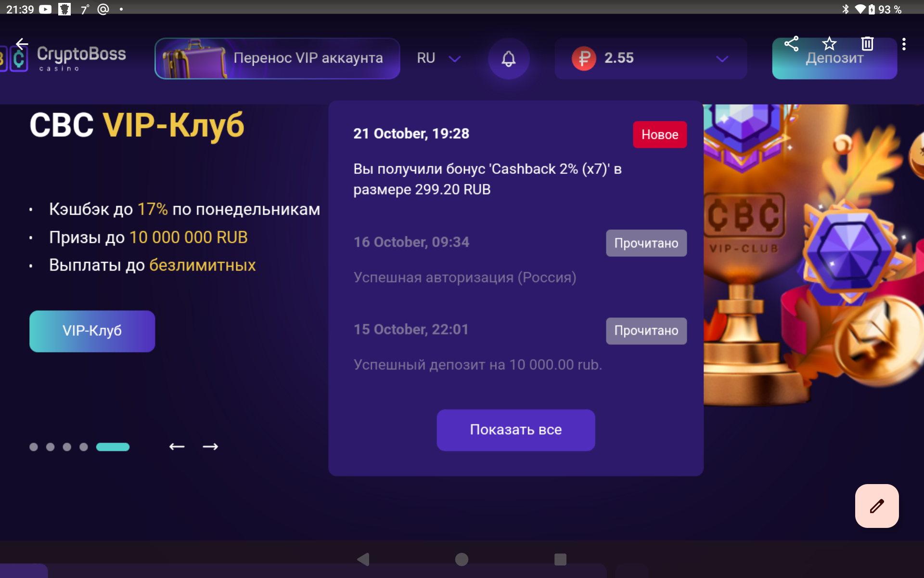The width and height of the screenshot is (924, 578).
Task: Tap the star favorite icon
Action: pos(829,44)
